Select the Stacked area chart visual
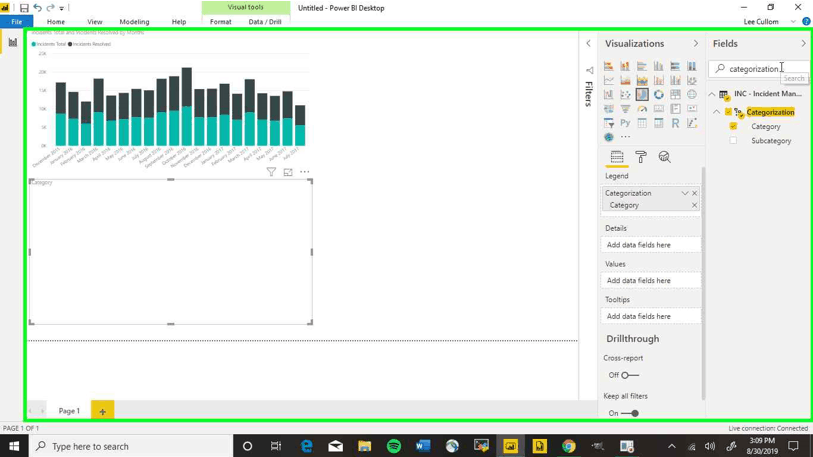 click(x=642, y=80)
